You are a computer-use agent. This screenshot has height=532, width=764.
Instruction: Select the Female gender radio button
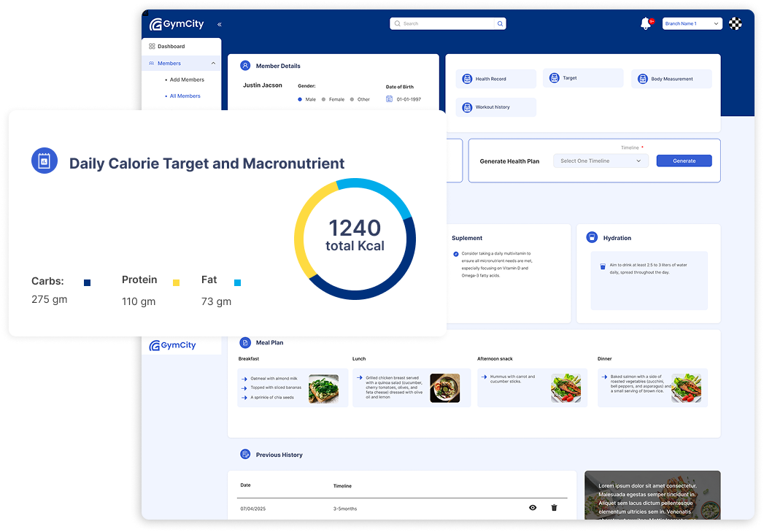point(324,99)
